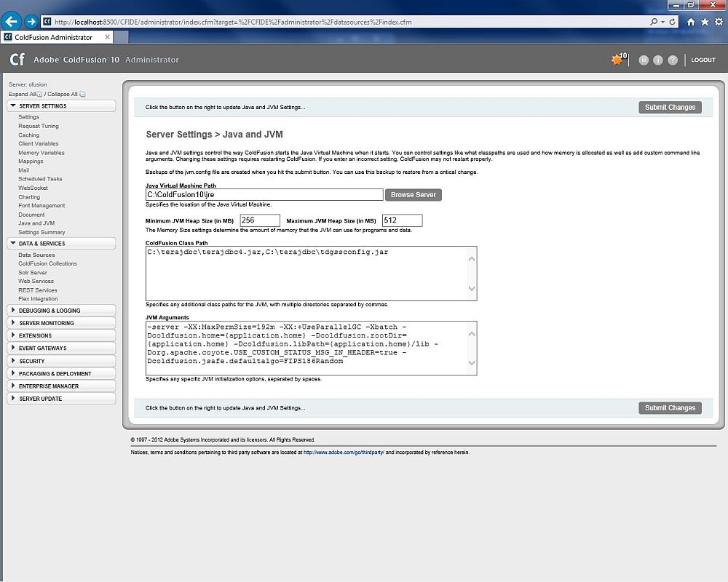Viewport: 728px width, 582px height.
Task: View the Settings Summary page
Action: pos(41,233)
